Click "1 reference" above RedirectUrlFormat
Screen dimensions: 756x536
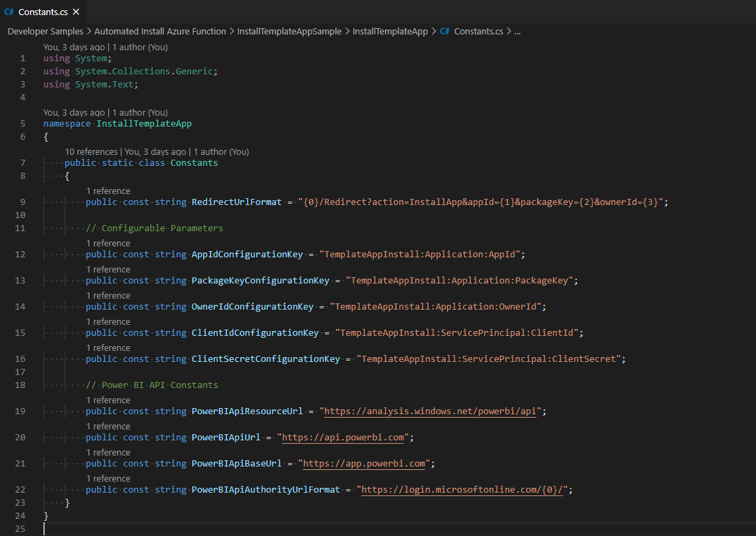click(x=108, y=191)
